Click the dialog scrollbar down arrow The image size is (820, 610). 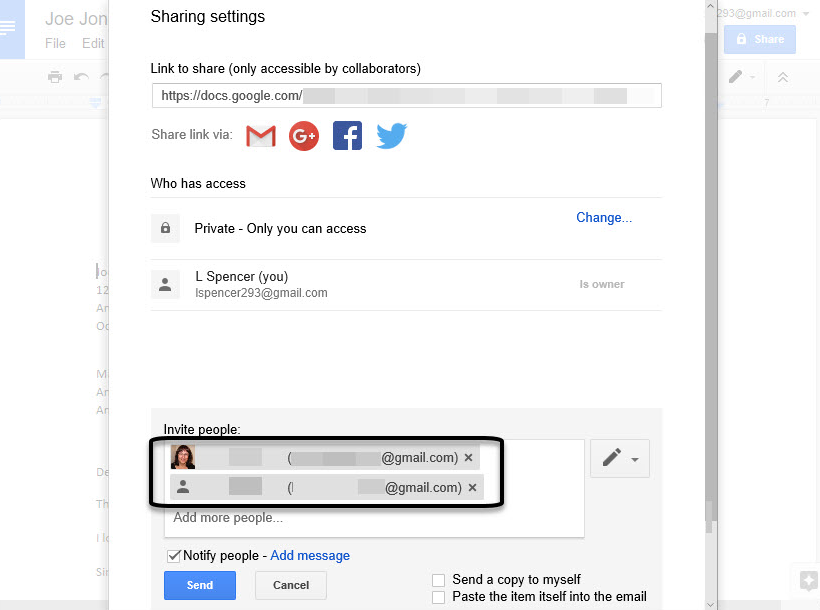(x=710, y=604)
